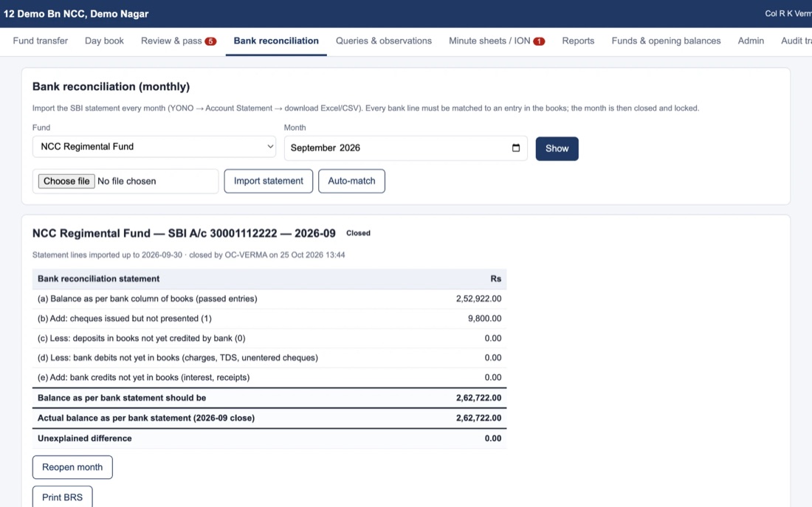Click the Bank reconciliation (monthly) heading
Viewport: 812px width, 507px height.
pyautogui.click(x=111, y=86)
